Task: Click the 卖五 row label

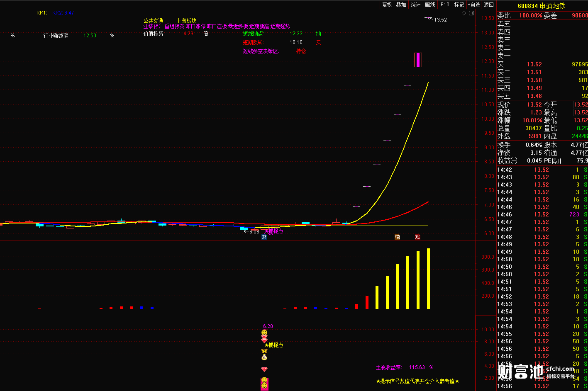Action: point(504,24)
